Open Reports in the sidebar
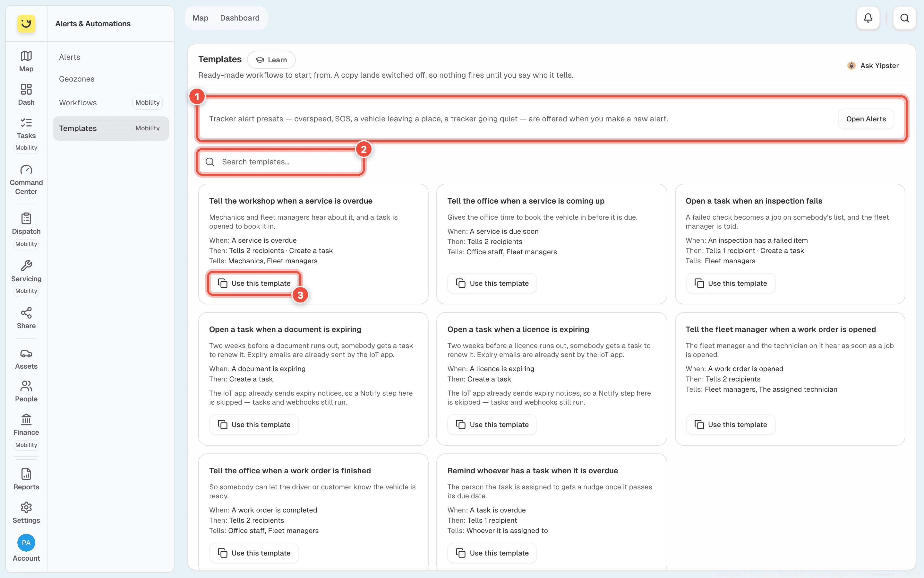Viewport: 924px width, 578px height. coord(26,479)
